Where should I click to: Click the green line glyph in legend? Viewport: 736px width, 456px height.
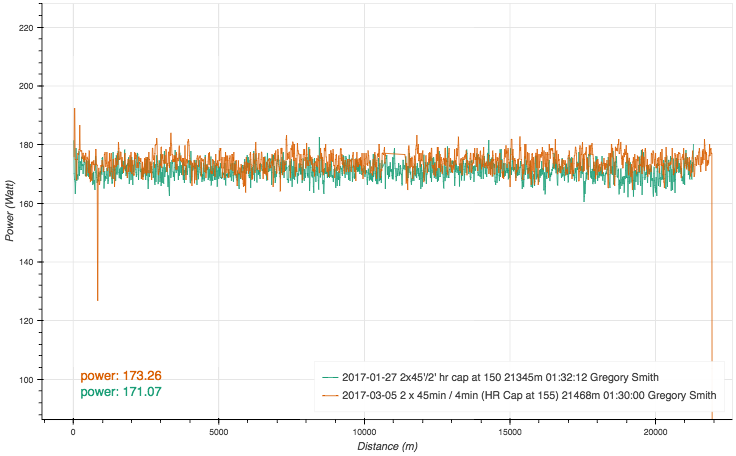pyautogui.click(x=330, y=377)
